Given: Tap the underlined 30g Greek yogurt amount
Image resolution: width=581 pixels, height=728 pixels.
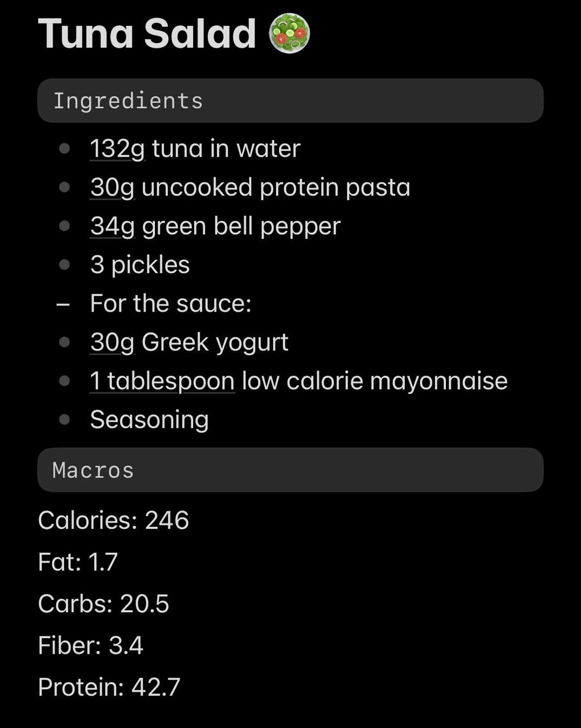Looking at the screenshot, I should pyautogui.click(x=112, y=342).
